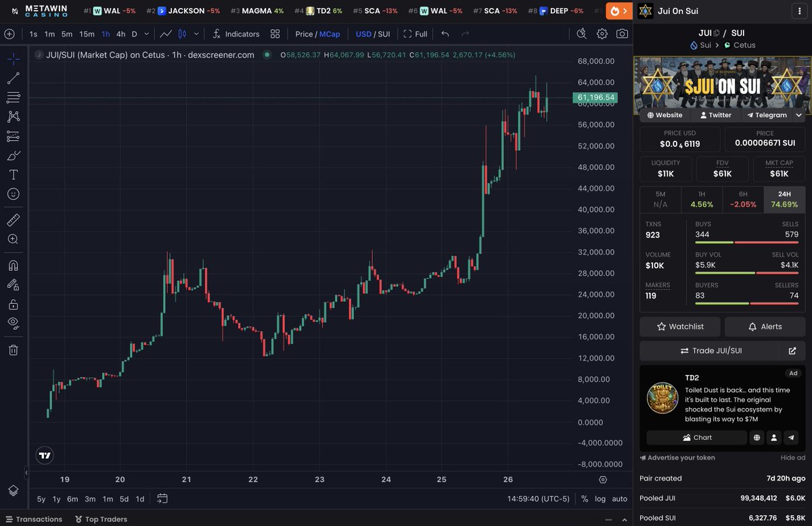Remove drawings using trash icon
812x526 pixels.
(13, 350)
